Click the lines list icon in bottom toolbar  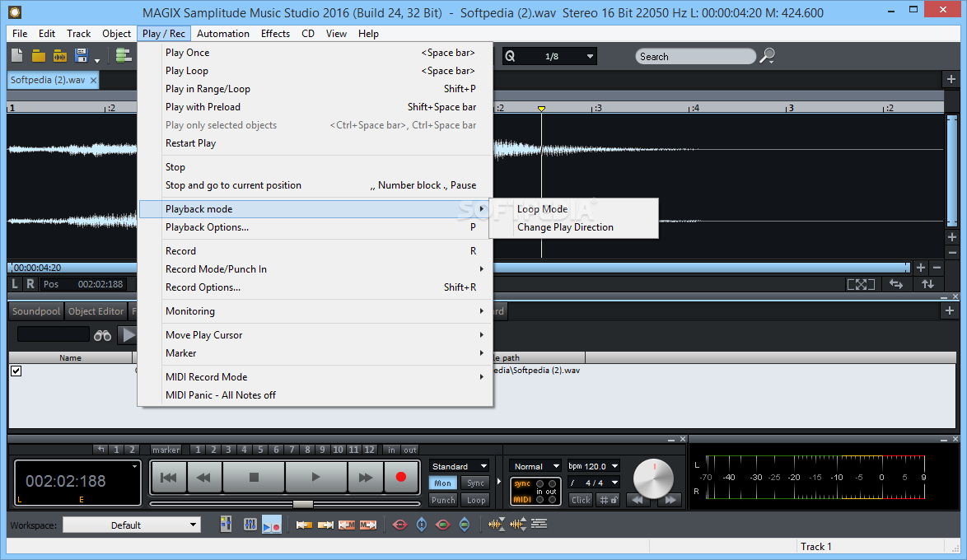539,525
